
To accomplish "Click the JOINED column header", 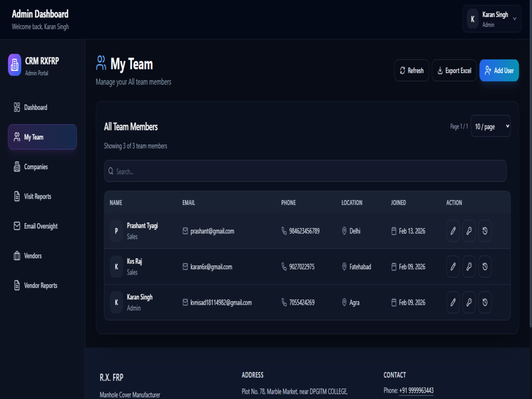I will point(398,203).
